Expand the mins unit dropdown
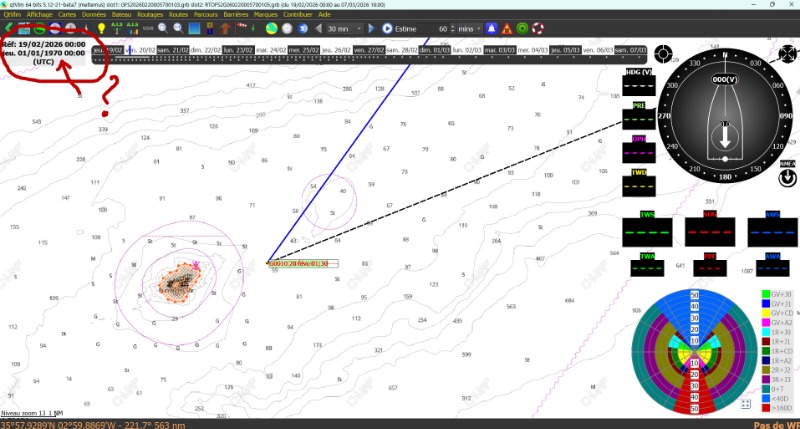 click(471, 28)
